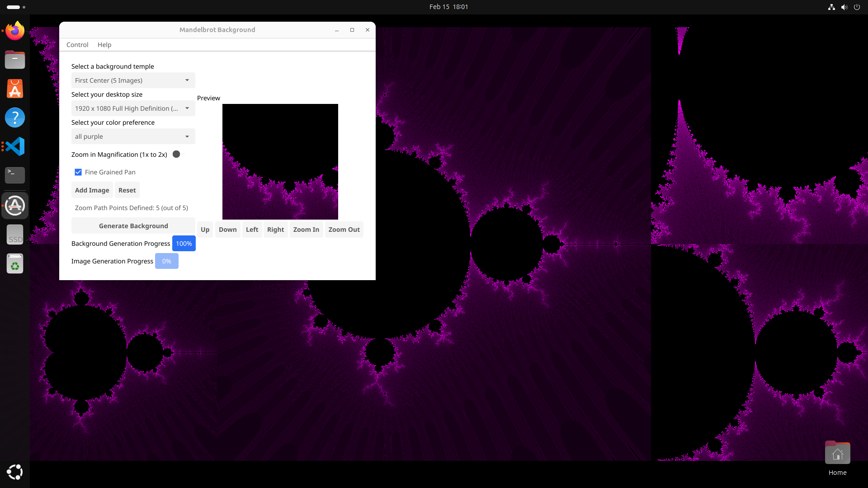
Task: Pan preview with Left button
Action: coord(252,230)
